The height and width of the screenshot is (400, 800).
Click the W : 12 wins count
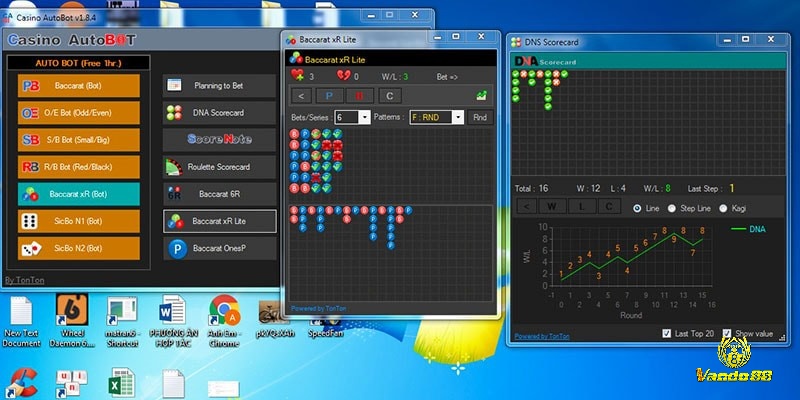pos(588,188)
